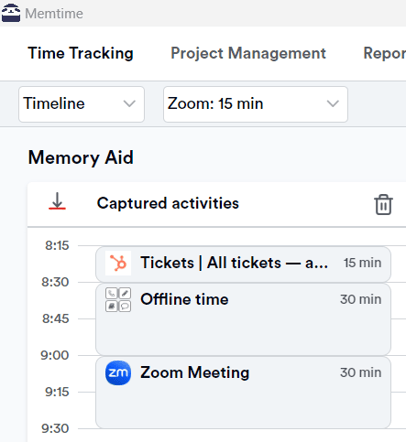
Task: Click the Captured activities header text
Action: point(168,203)
